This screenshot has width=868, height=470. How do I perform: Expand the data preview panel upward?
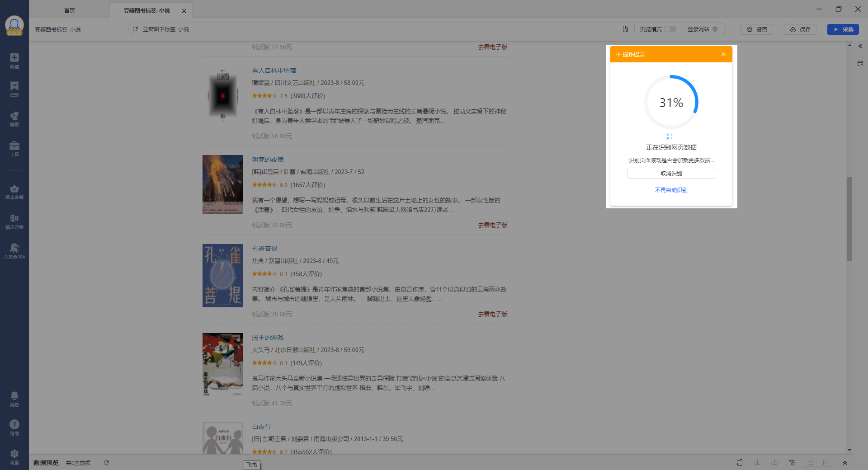click(x=844, y=463)
